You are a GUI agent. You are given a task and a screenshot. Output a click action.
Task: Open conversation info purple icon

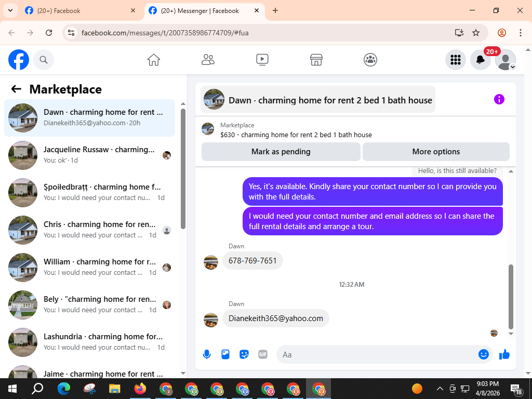click(499, 99)
